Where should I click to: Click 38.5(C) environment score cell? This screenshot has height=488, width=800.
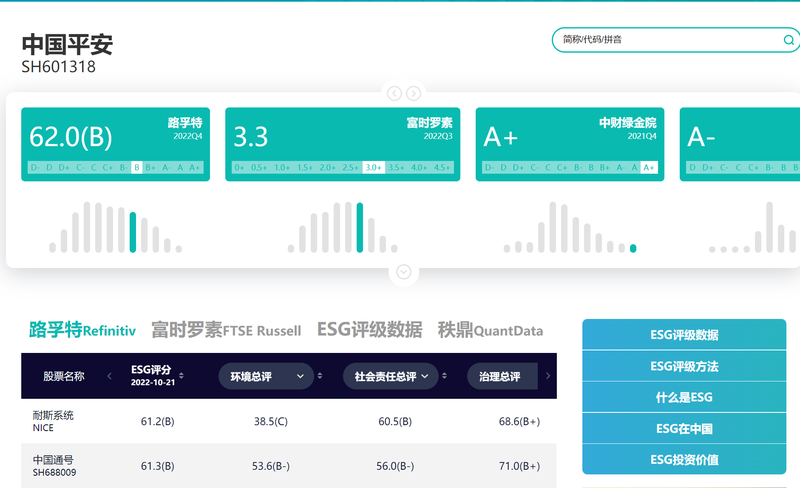(x=271, y=422)
